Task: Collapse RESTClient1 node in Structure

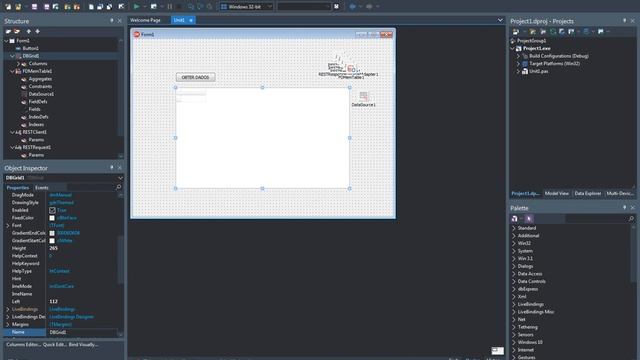Action: click(12, 132)
